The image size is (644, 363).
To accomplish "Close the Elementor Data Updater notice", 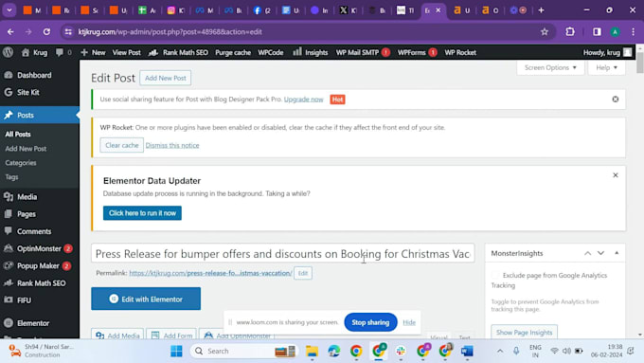I will pos(616,175).
